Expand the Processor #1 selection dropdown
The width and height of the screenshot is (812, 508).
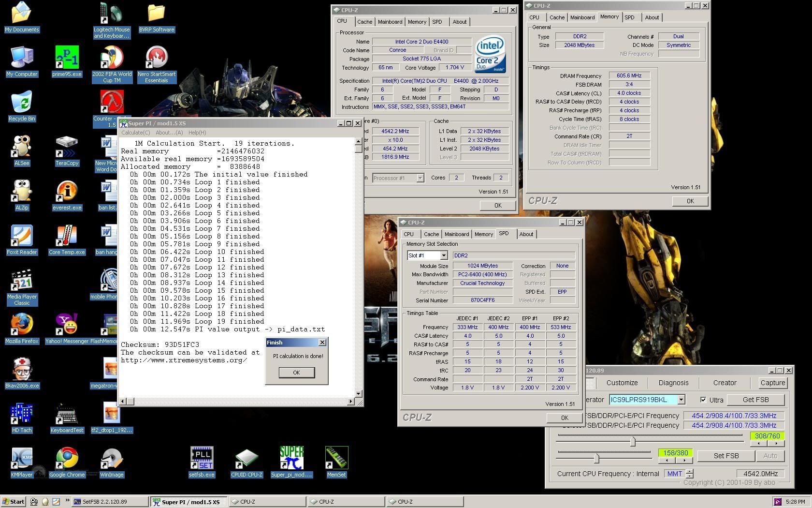[x=420, y=178]
